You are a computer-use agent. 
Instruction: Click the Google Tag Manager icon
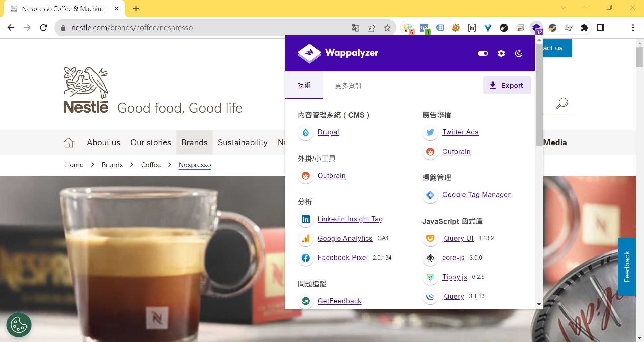click(x=430, y=195)
